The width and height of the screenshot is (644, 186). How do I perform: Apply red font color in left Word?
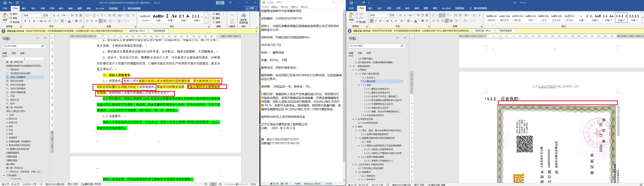click(69, 21)
